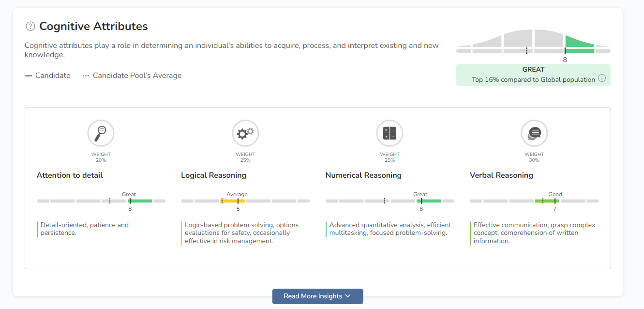
Task: Click the green Numerical Reasoning score bar
Action: [x=429, y=201]
